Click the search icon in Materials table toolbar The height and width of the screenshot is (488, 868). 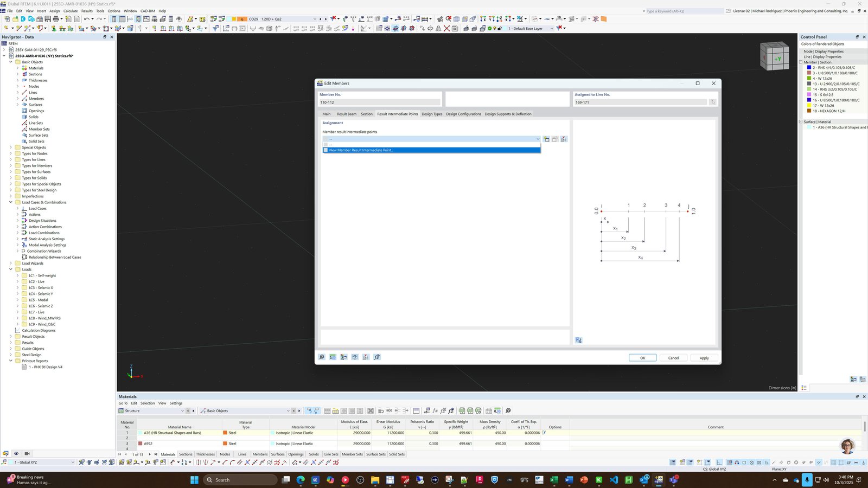click(508, 410)
